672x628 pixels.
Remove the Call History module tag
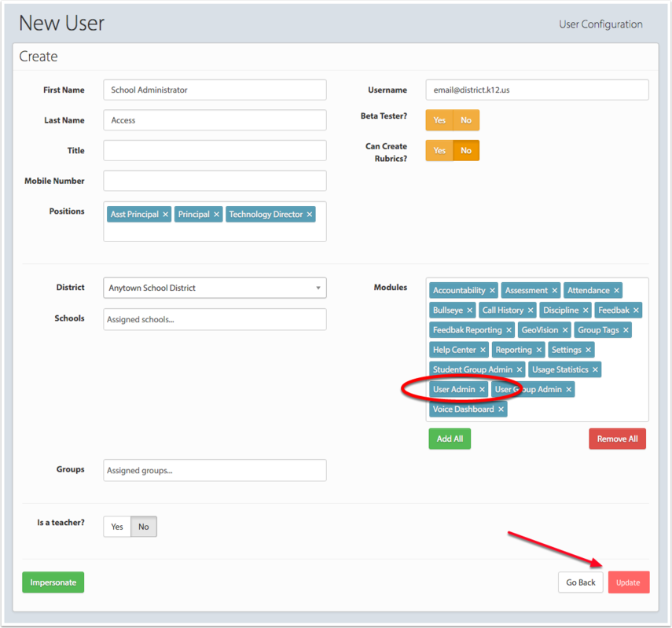(531, 310)
